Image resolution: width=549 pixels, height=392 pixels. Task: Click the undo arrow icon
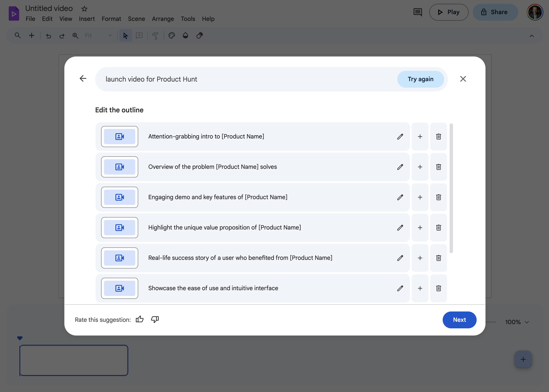pos(48,36)
